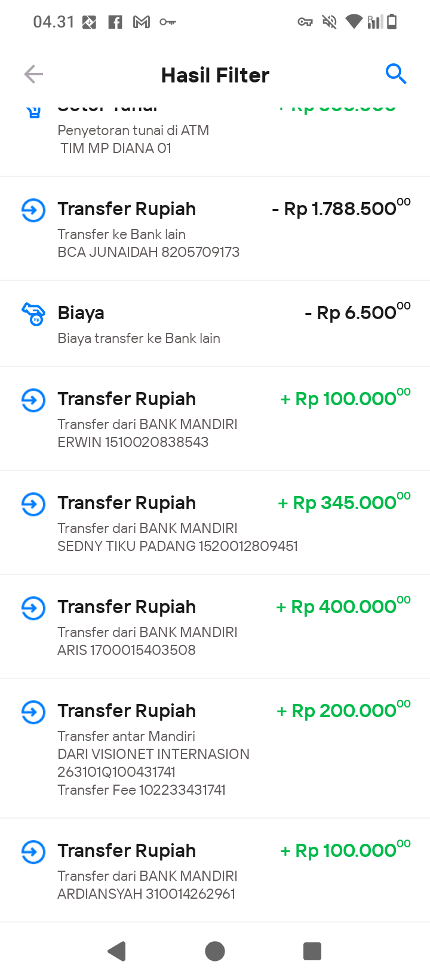This screenshot has width=430, height=980.
Task: Tap transfer icon beside BCA JUNAIDAH entry
Action: pos(33,210)
